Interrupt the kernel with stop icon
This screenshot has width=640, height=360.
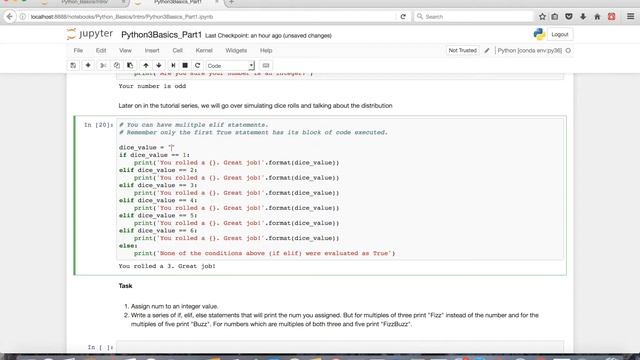click(x=185, y=65)
